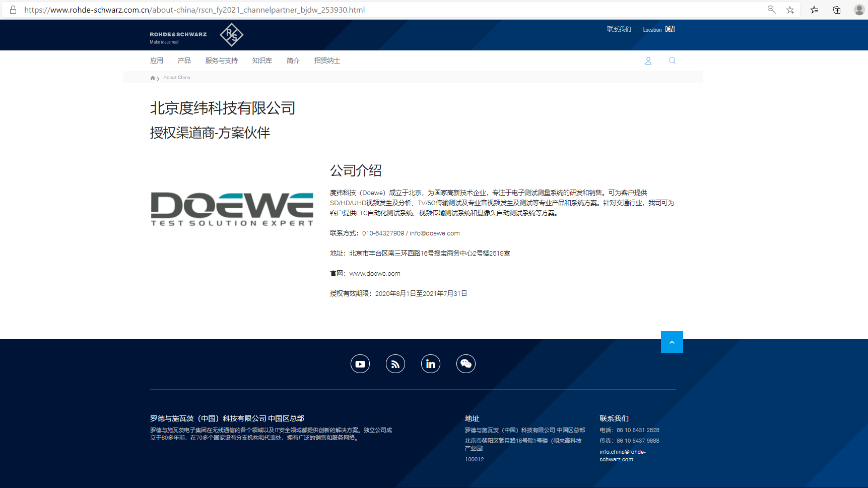The image size is (868, 488).
Task: Click the DOEWE company logo image
Action: point(232,209)
